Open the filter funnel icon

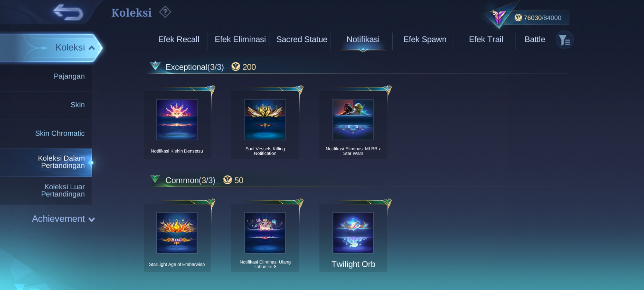pyautogui.click(x=564, y=40)
